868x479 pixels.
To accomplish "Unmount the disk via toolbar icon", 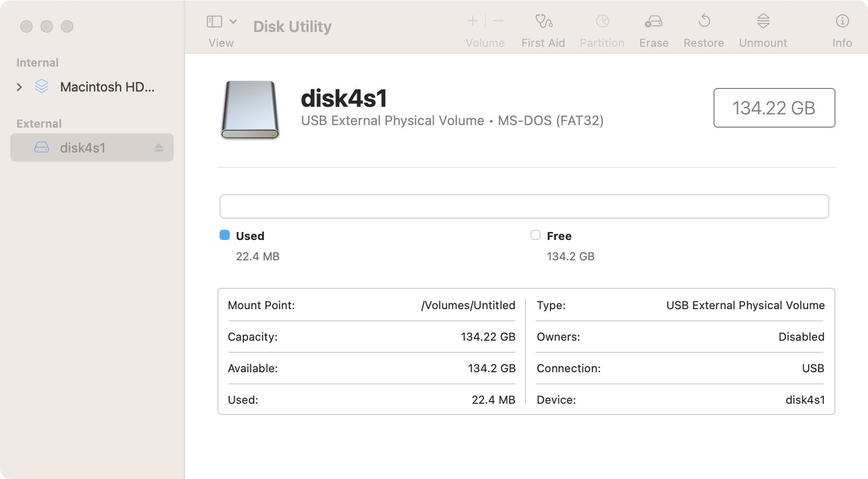I will point(763,21).
